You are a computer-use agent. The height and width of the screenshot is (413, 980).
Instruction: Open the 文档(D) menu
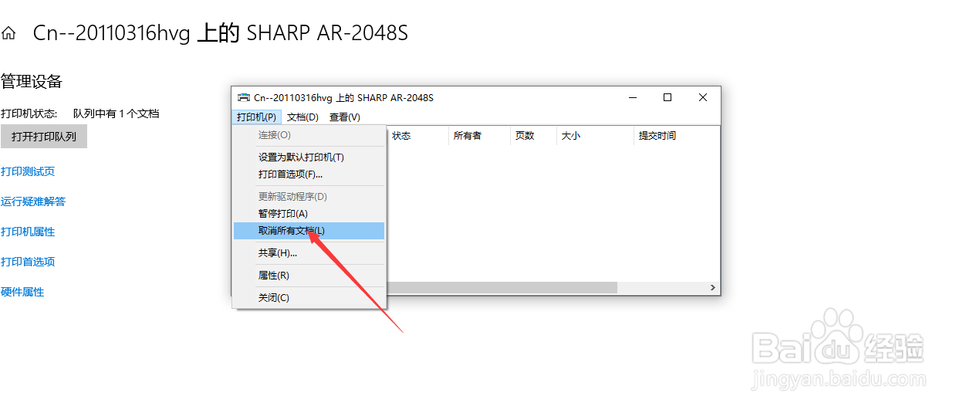pyautogui.click(x=302, y=117)
